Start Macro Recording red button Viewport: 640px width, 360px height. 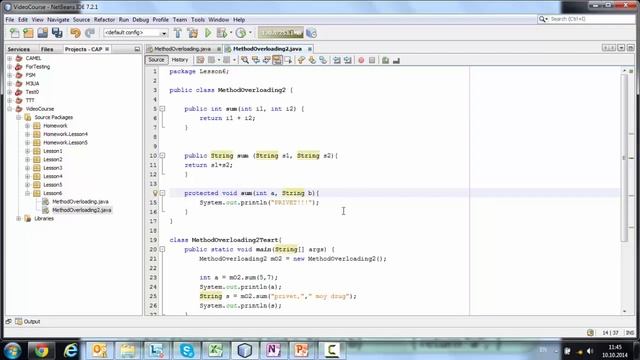361,60
